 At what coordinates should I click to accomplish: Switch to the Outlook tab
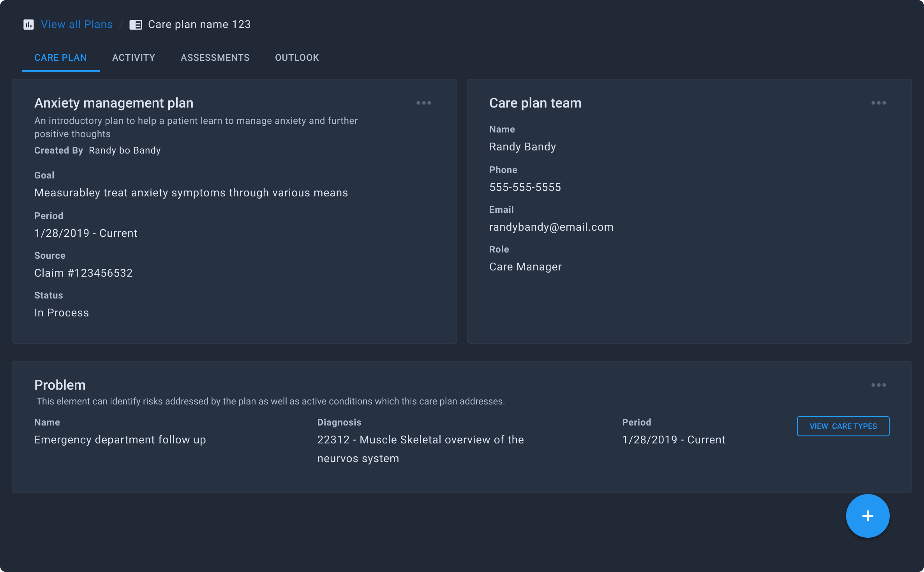[x=297, y=58]
